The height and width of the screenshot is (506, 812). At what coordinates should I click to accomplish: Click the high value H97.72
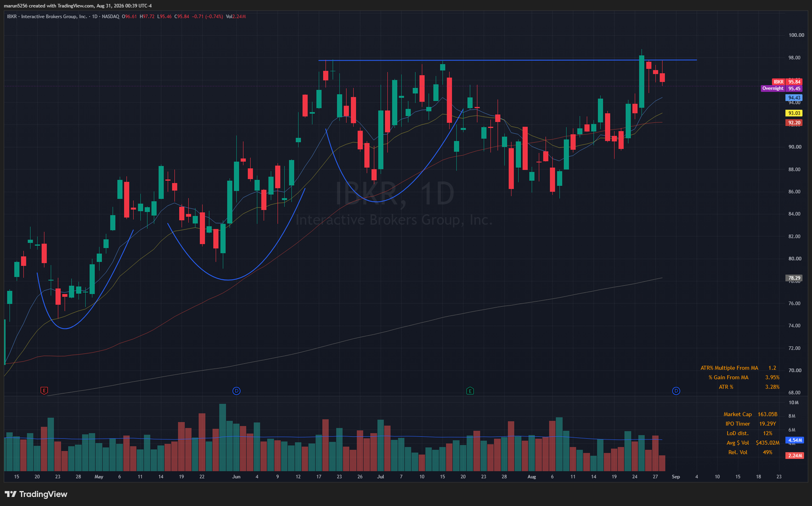(148, 16)
